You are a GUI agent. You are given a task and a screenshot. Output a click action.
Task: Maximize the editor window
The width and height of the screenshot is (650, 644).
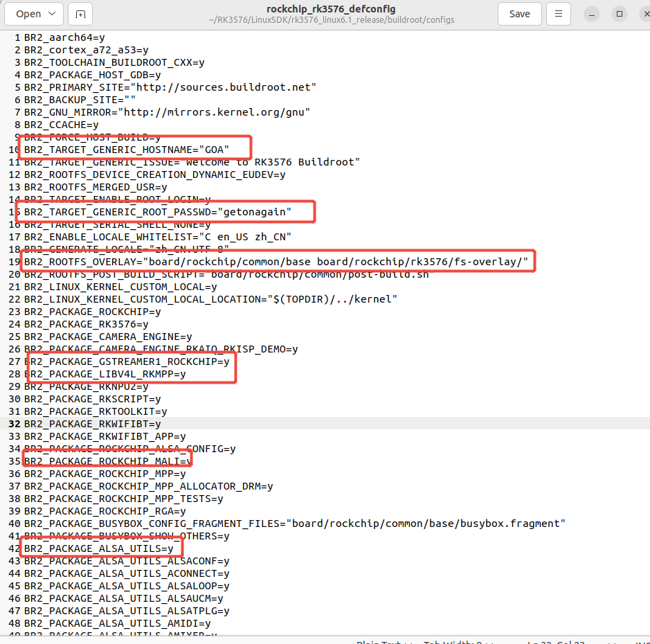click(620, 14)
